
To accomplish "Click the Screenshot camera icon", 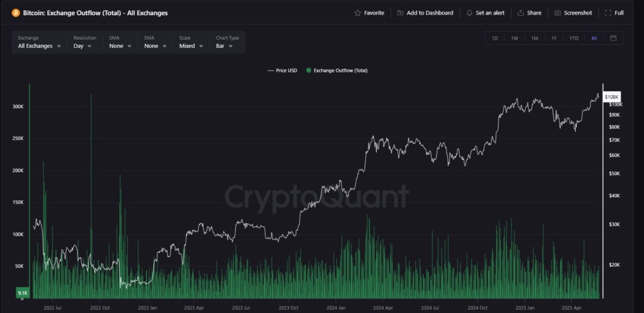I will tap(557, 13).
